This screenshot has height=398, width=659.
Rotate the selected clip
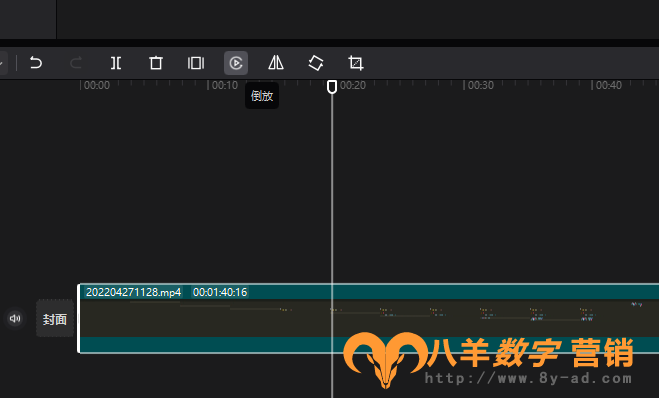tap(316, 63)
